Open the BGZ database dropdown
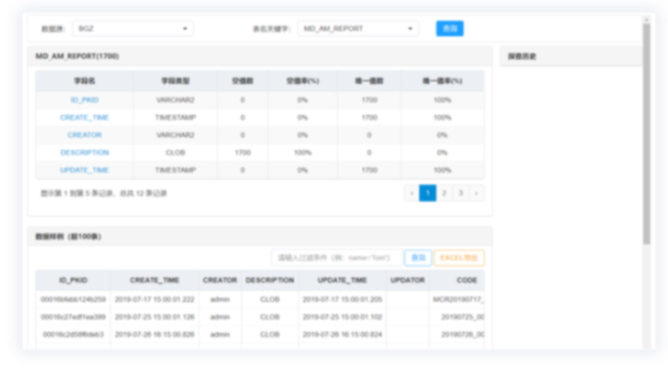 [132, 29]
